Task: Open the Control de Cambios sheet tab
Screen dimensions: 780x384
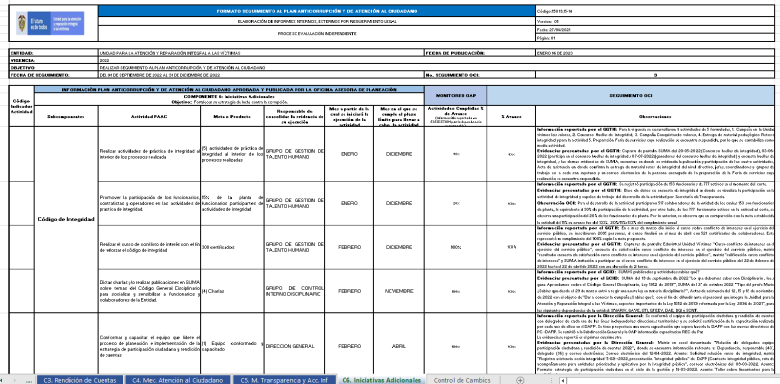Action: tap(462, 380)
